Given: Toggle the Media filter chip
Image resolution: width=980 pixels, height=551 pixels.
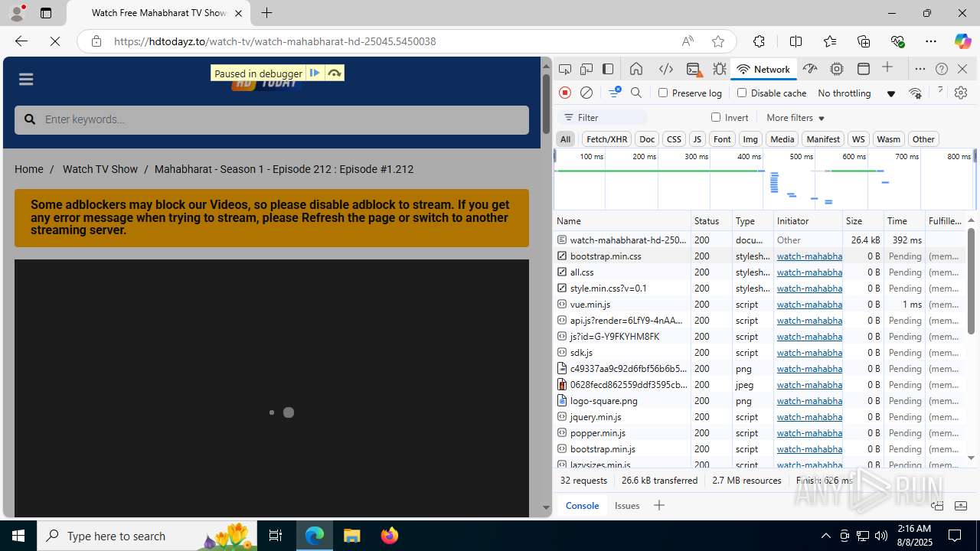Looking at the screenshot, I should click(x=782, y=139).
